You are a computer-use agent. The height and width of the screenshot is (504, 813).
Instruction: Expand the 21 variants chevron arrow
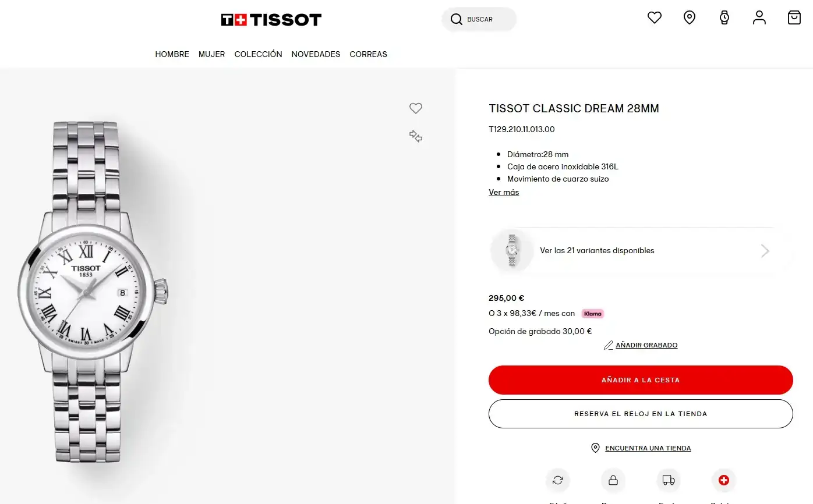click(x=765, y=251)
